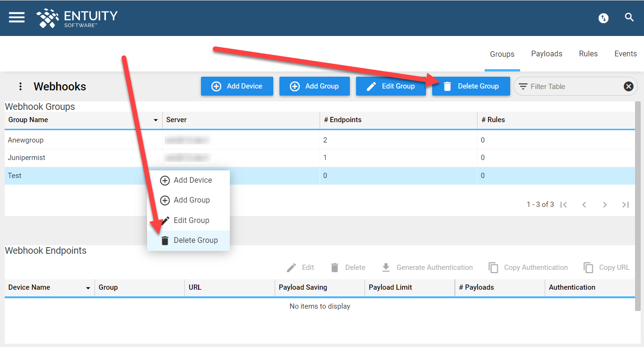The width and height of the screenshot is (644, 347).
Task: Select the Anewgroup row
Action: click(320, 140)
